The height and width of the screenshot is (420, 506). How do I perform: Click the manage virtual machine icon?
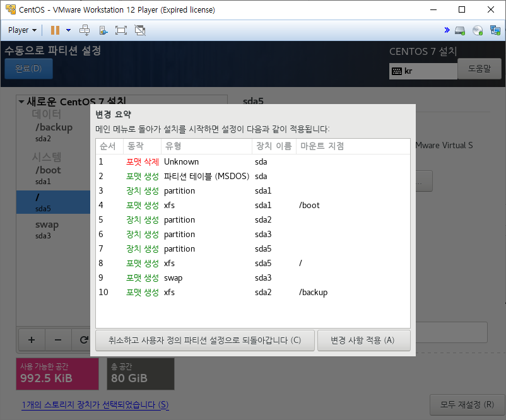tap(103, 30)
